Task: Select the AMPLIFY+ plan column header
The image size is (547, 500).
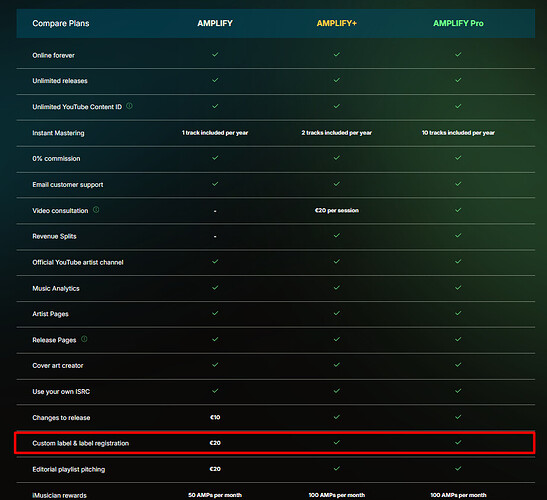Action: (337, 23)
